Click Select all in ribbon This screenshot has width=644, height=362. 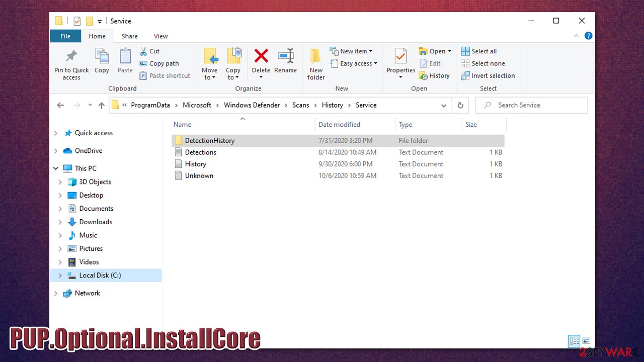tap(479, 51)
